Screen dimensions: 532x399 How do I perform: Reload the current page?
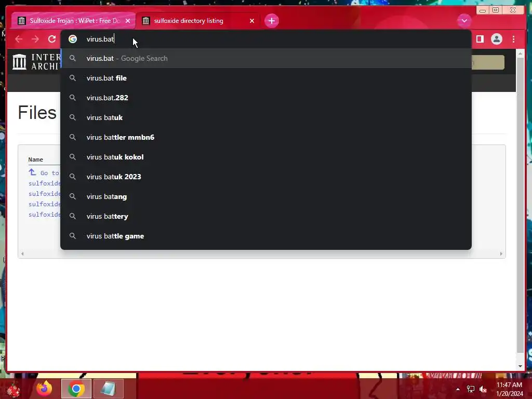[x=52, y=39]
